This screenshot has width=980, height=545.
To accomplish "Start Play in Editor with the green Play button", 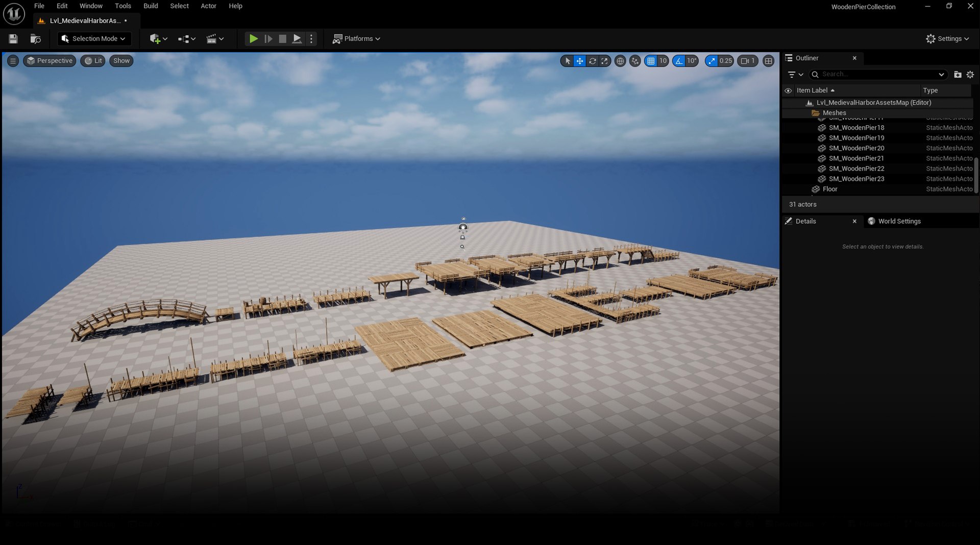I will tap(253, 39).
